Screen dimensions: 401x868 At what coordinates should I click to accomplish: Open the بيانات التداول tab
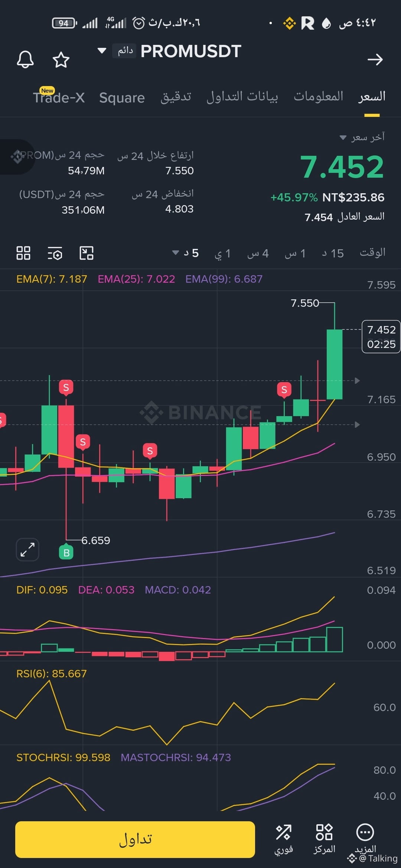tap(242, 97)
